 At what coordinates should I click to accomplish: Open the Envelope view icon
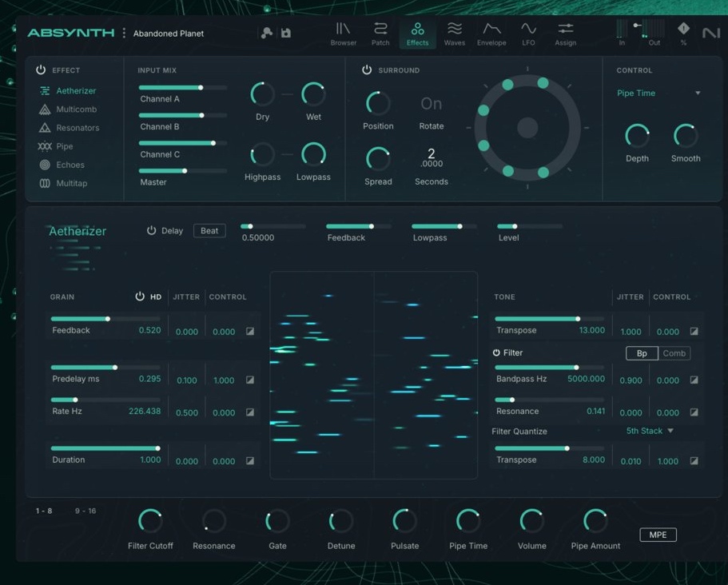(x=491, y=29)
